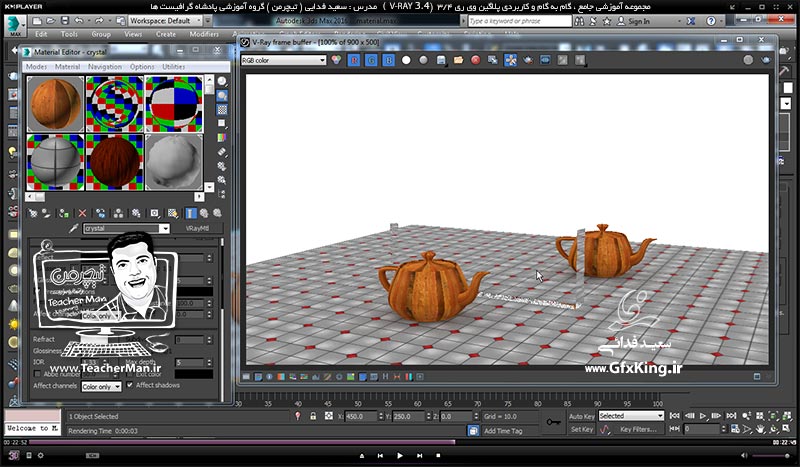This screenshot has height=467, width=800.
Task: Click Material Editor sample type sphere icon
Action: 222,81
